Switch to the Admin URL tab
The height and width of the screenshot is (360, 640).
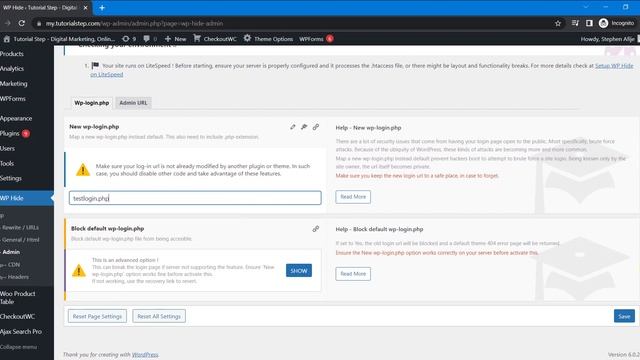[x=133, y=103]
